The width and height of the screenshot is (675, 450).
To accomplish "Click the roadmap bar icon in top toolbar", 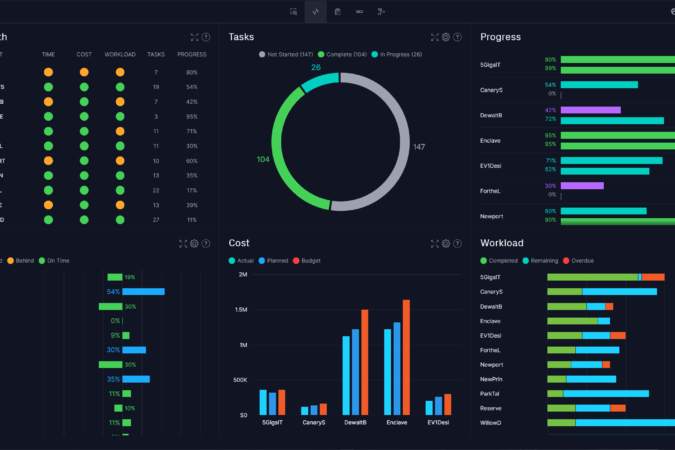I will [359, 12].
